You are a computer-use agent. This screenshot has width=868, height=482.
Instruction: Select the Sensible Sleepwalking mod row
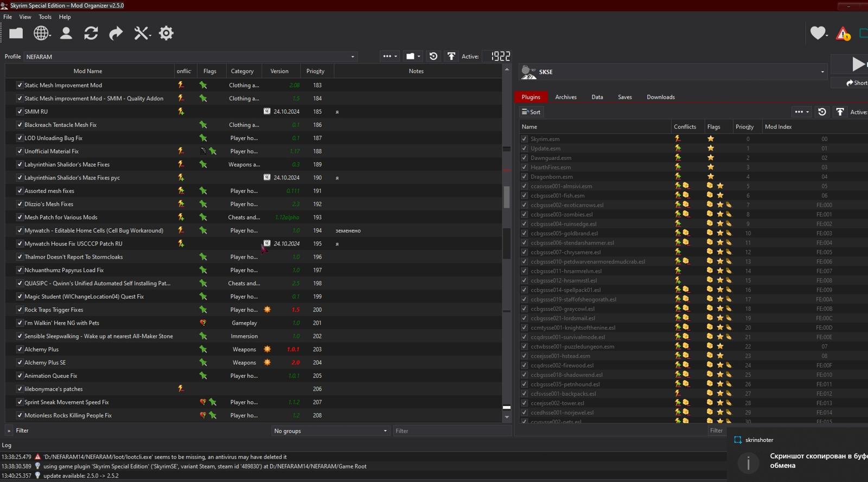253,336
